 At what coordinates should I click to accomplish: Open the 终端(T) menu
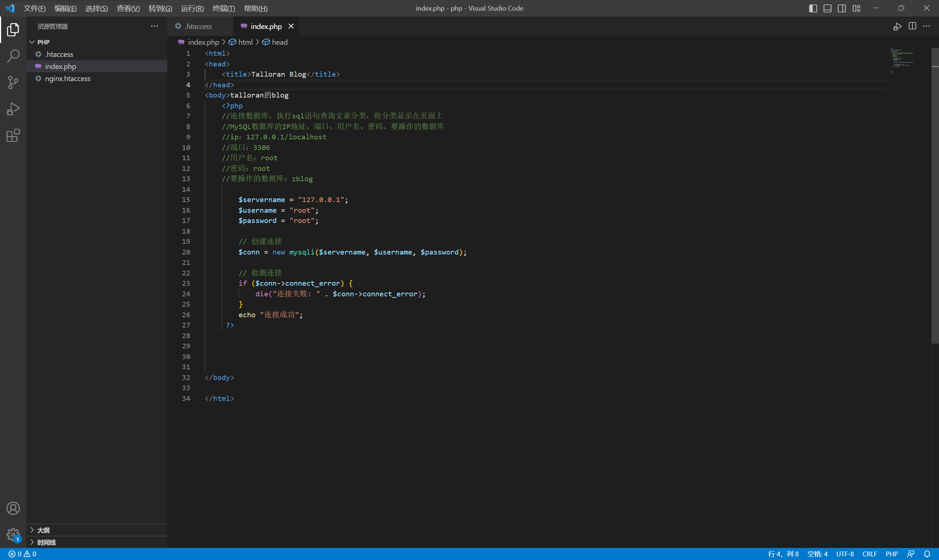point(223,8)
